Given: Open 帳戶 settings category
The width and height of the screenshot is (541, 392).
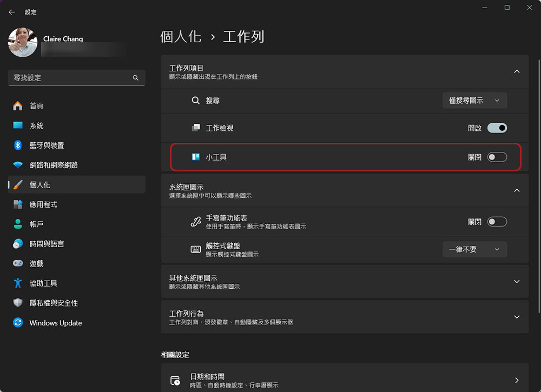Looking at the screenshot, I should [77, 224].
